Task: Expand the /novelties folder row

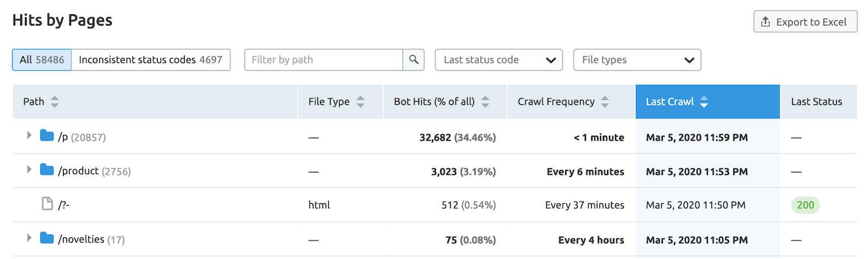Action: 29,238
